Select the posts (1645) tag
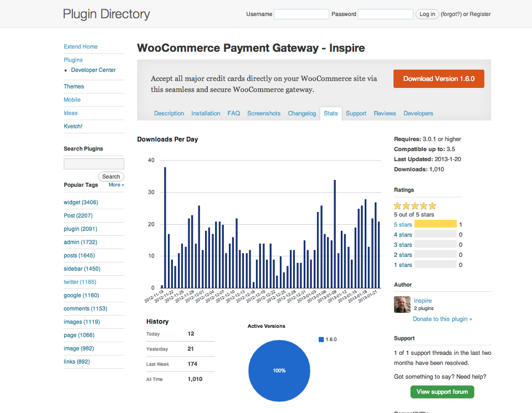Image resolution: width=532 pixels, height=413 pixels. click(x=79, y=255)
